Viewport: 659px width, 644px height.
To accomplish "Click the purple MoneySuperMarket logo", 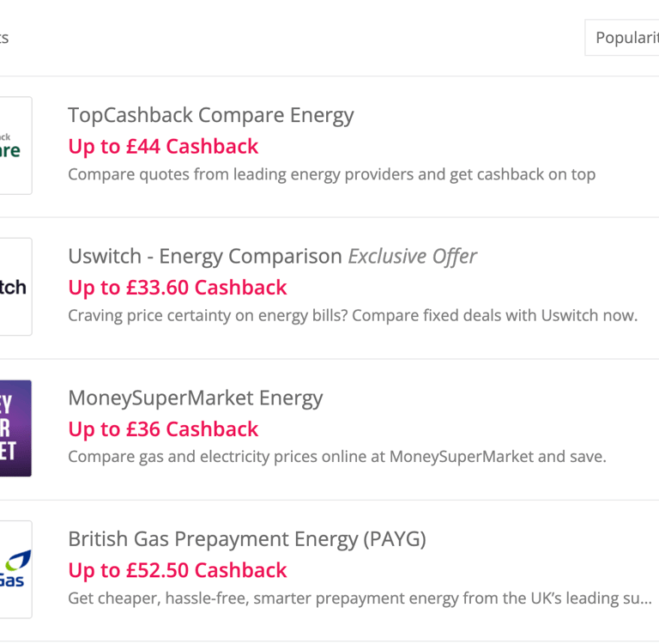I will [15, 428].
